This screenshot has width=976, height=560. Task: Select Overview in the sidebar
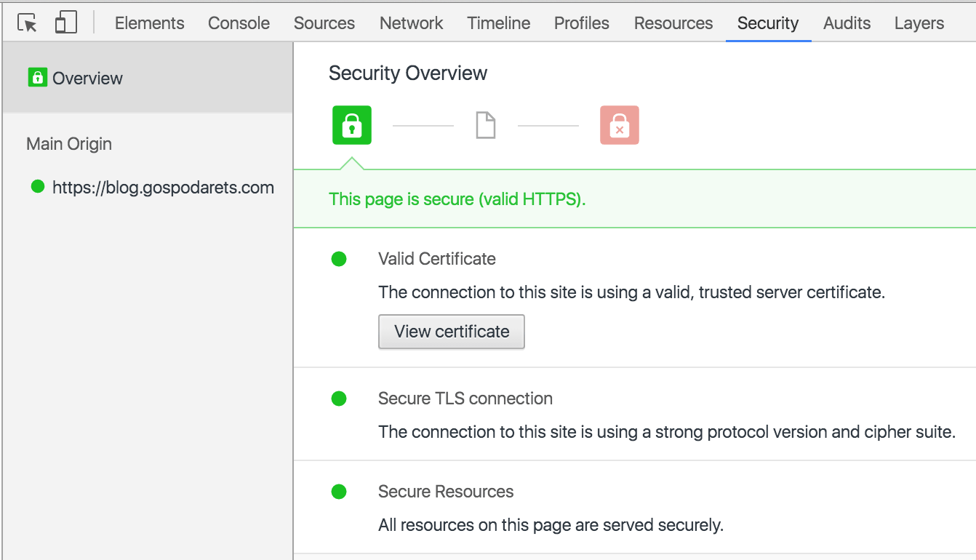87,79
